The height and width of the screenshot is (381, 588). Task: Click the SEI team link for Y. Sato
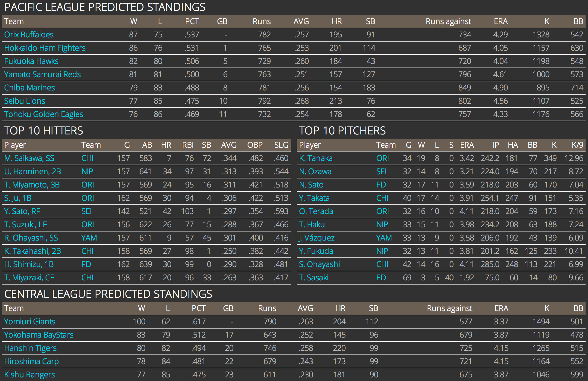86,211
